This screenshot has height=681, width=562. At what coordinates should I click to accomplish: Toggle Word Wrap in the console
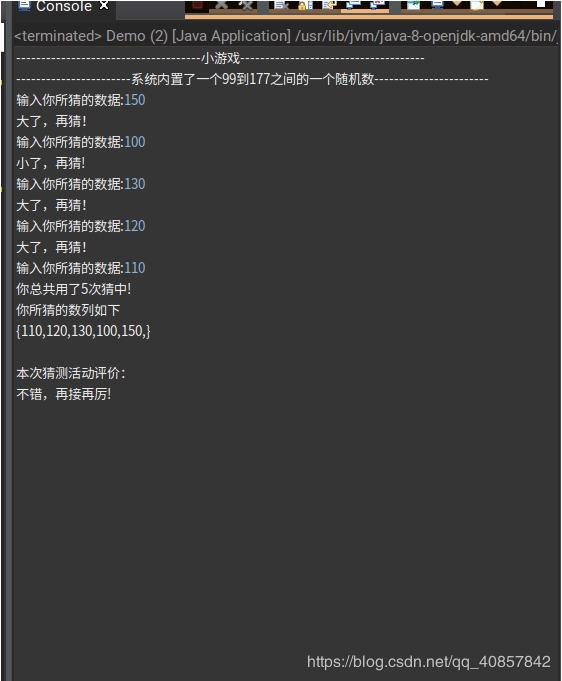[x=329, y=4]
